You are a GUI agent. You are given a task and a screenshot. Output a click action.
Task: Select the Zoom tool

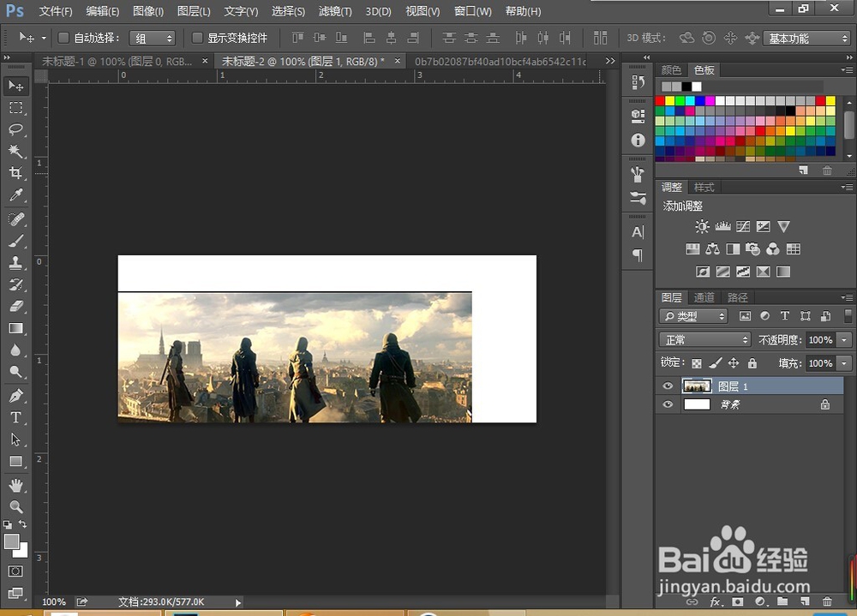pos(15,506)
